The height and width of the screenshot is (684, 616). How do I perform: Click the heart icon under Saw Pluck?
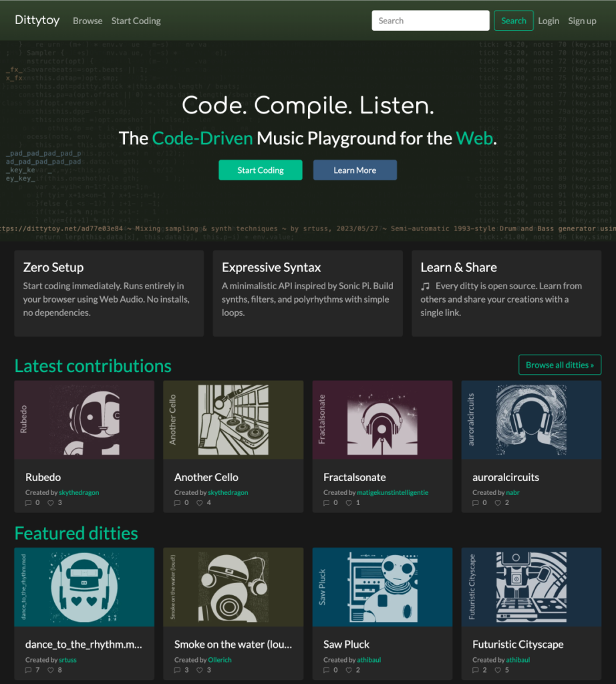(x=349, y=669)
